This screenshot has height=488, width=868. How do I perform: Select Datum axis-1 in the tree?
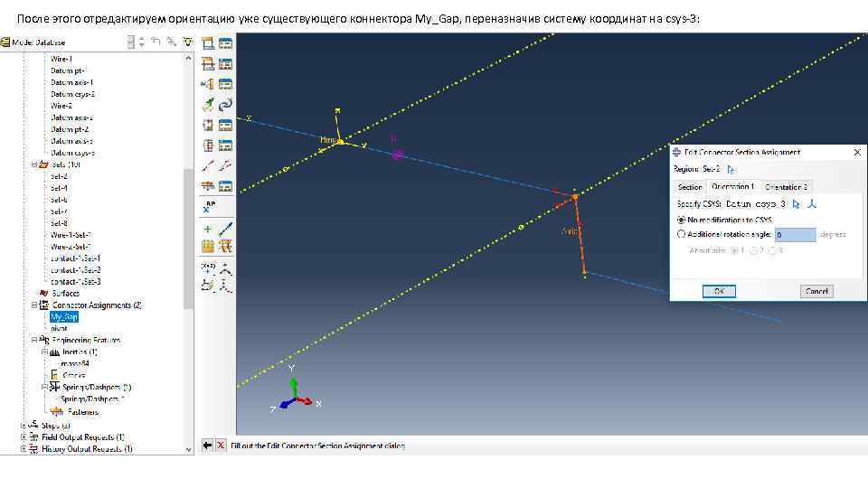tap(71, 82)
